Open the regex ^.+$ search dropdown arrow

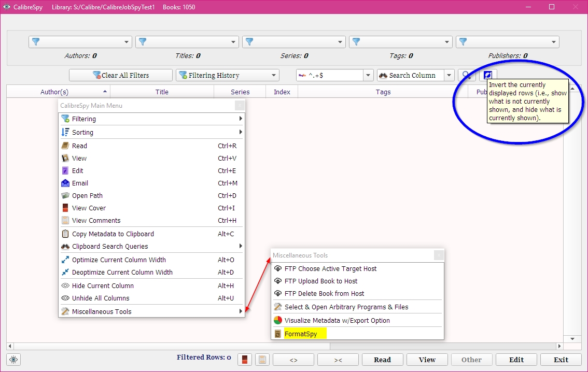[368, 75]
